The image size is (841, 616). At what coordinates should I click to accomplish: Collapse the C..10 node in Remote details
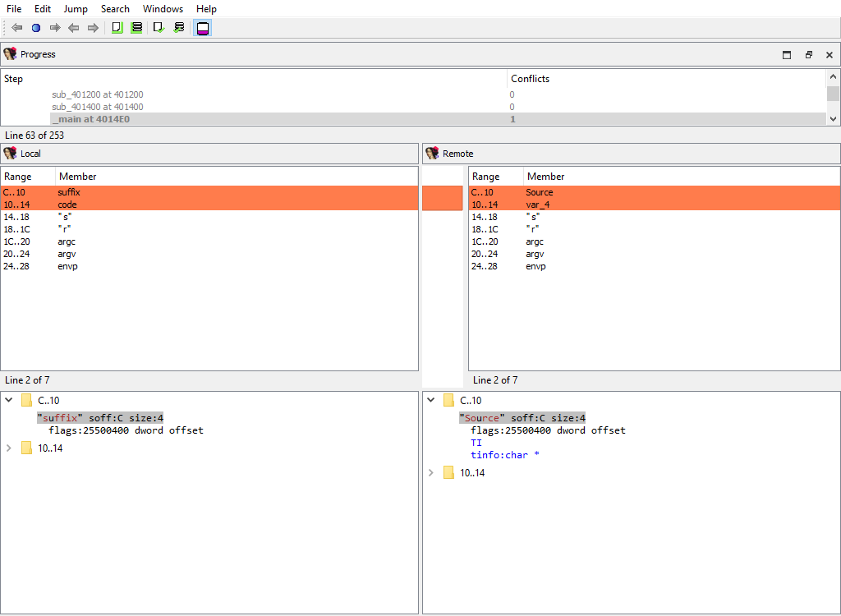pyautogui.click(x=431, y=401)
